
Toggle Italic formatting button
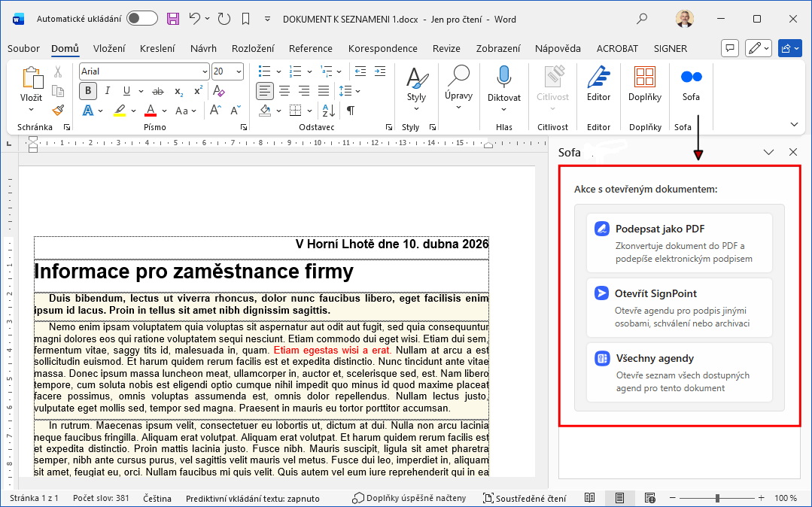[108, 91]
